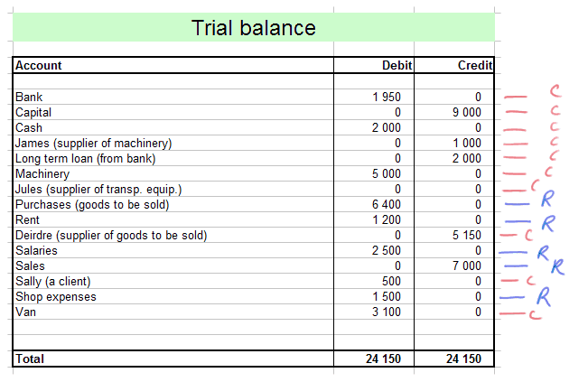
Task: Select Long term loan (from bank) cell
Action: pos(173,158)
